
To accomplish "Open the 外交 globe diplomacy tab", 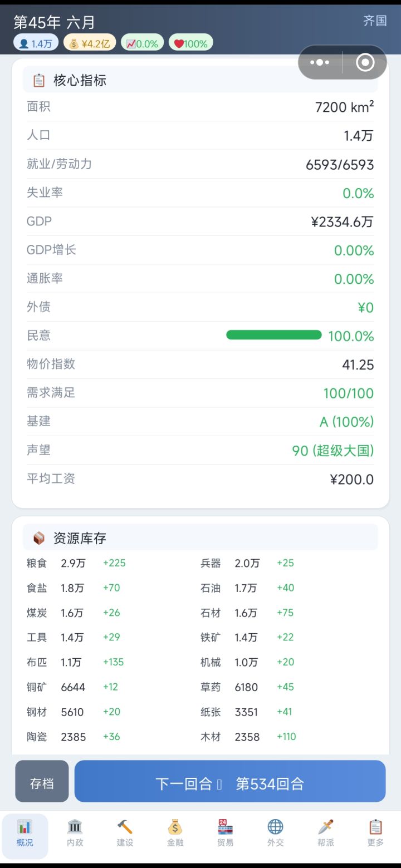I will [x=275, y=833].
